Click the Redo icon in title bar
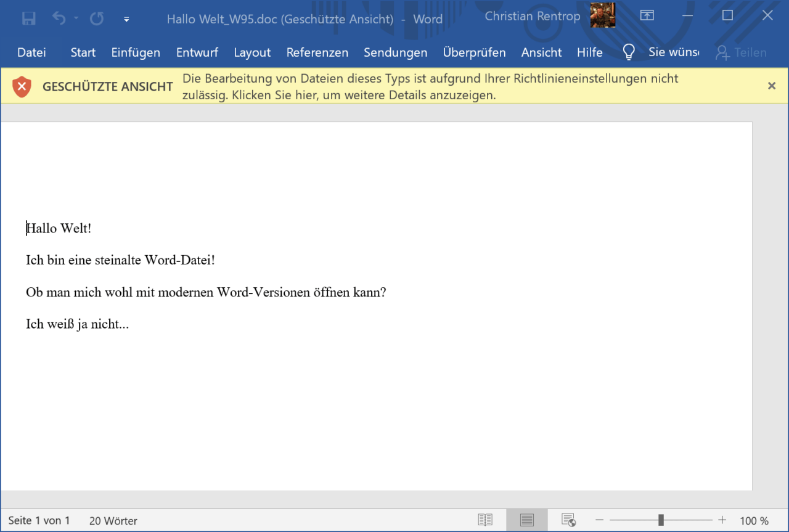 pyautogui.click(x=97, y=18)
